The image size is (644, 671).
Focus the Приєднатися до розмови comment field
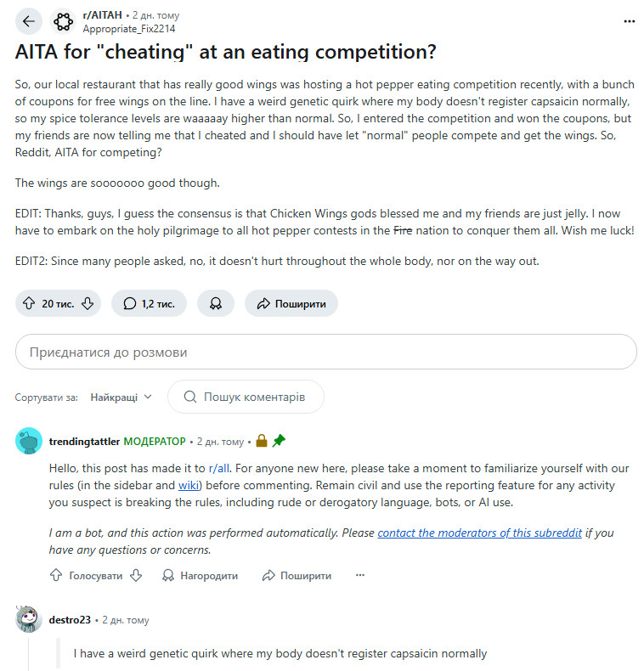tap(325, 352)
